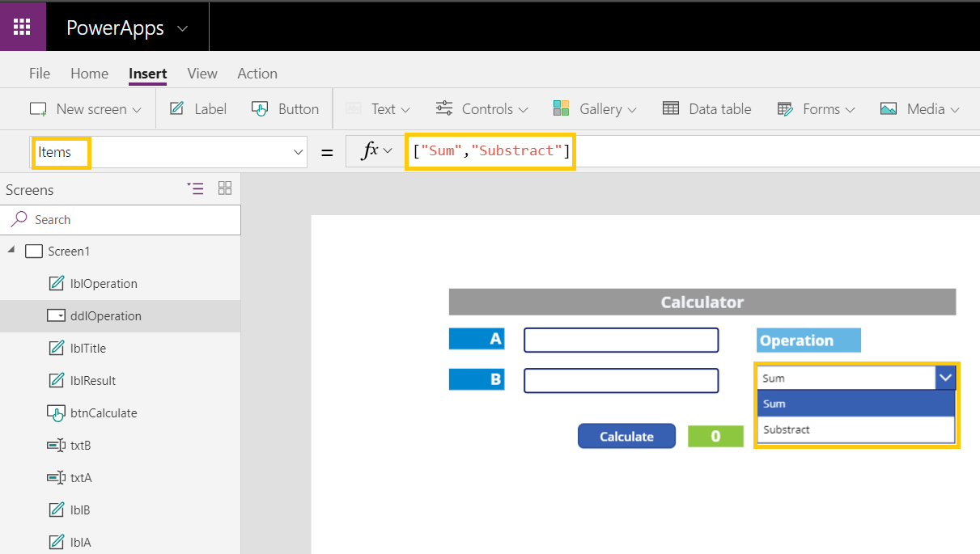The height and width of the screenshot is (554, 980).
Task: Open the Items property selector dropdown
Action: tap(298, 152)
